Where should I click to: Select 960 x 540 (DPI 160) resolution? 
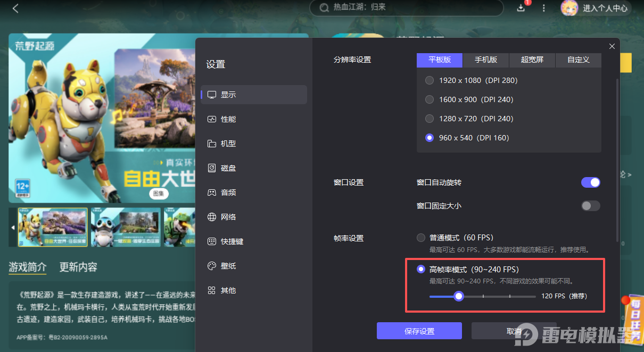(430, 138)
